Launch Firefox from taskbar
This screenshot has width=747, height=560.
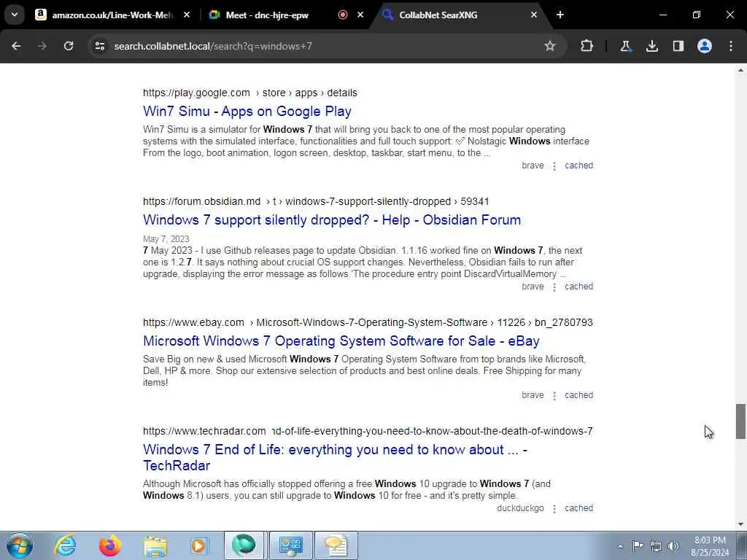[110, 545]
